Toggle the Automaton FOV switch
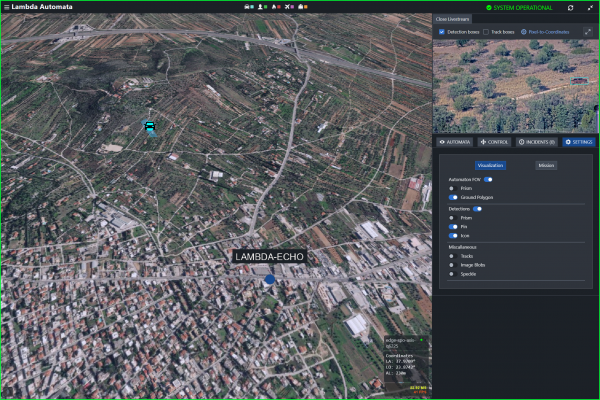The width and height of the screenshot is (600, 400). tap(489, 179)
